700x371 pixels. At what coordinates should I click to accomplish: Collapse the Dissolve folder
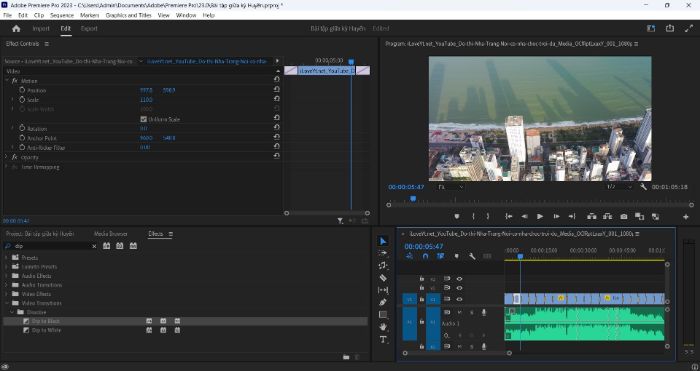point(12,312)
